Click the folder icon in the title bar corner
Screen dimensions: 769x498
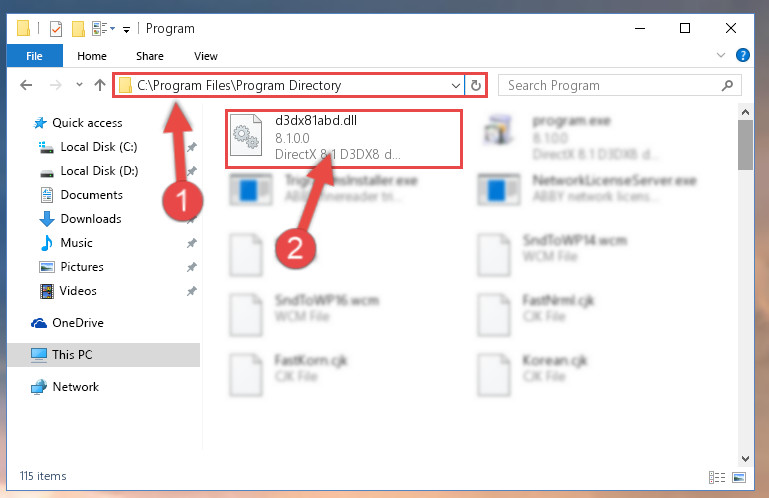coord(23,28)
